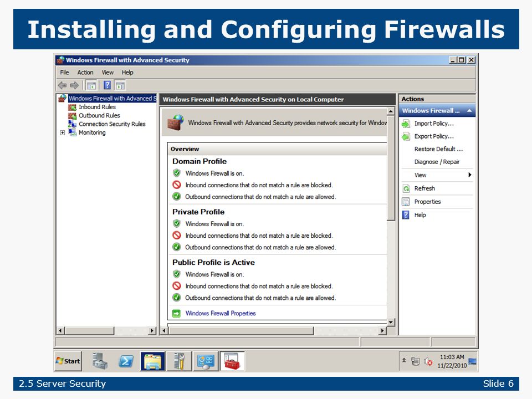Select the Connection Security Rules icon
This screenshot has height=399, width=532.
(x=72, y=124)
